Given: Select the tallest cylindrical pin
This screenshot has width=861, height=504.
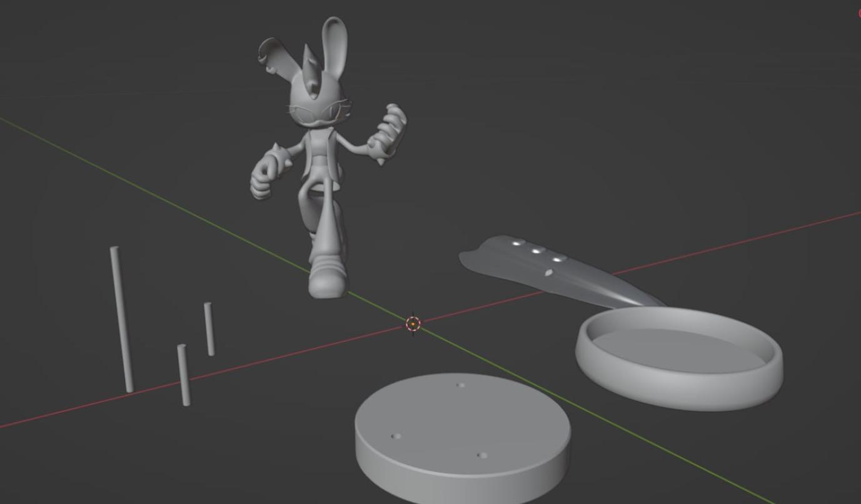Looking at the screenshot, I should (122, 319).
